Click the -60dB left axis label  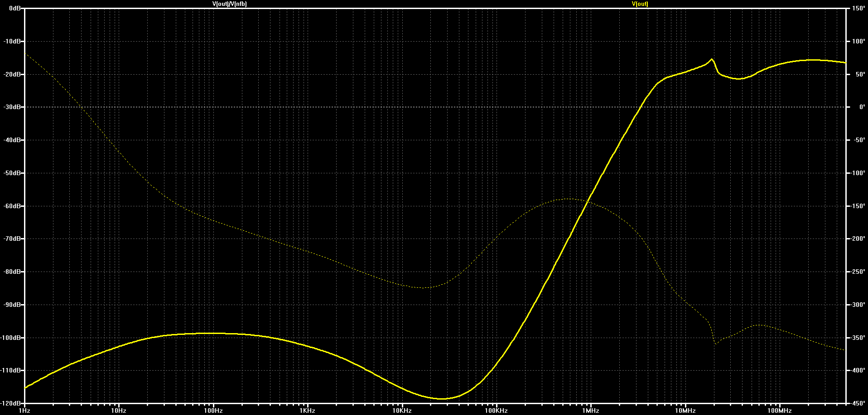point(12,206)
